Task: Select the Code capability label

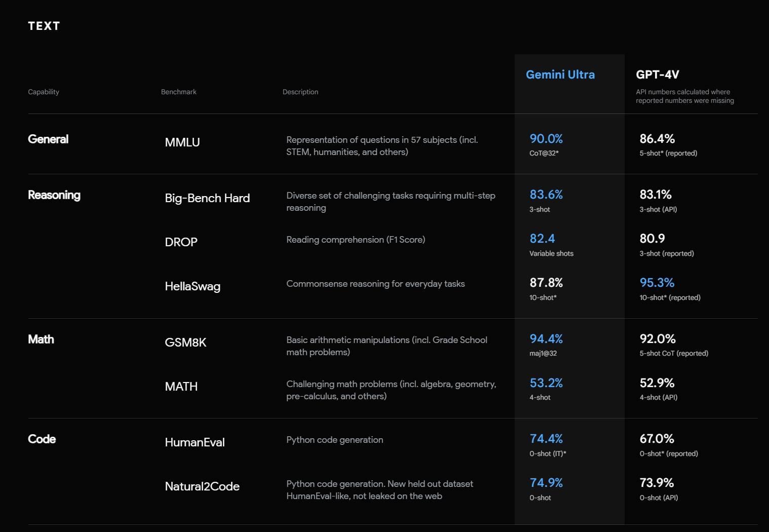Action: [42, 439]
